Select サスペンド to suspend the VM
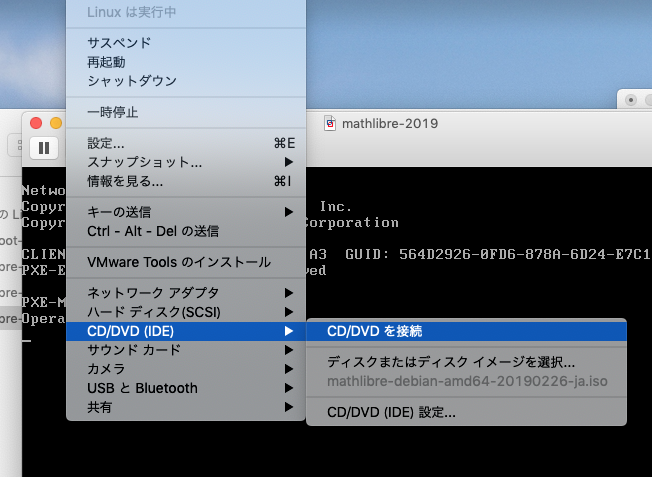The width and height of the screenshot is (652, 477). 186,43
